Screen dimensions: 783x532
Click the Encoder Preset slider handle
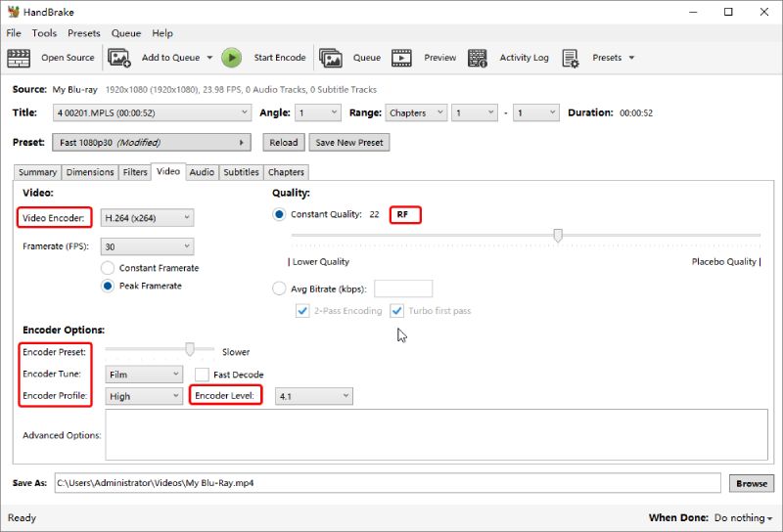(190, 349)
